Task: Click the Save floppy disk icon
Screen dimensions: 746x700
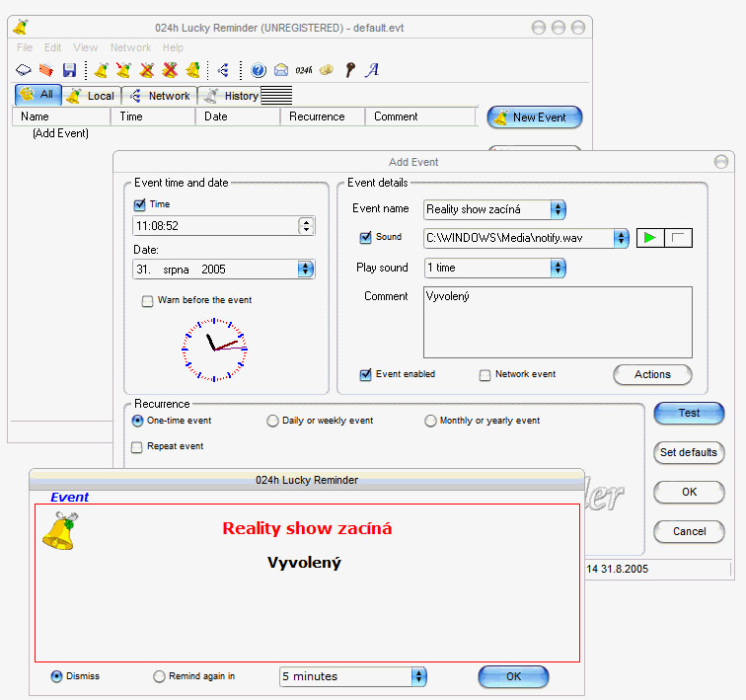Action: 69,70
